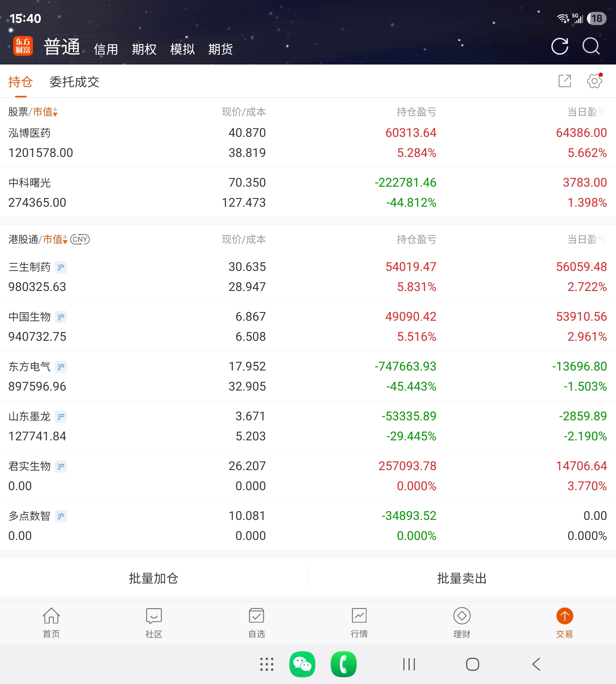Tap the 首页 home icon
Screen dimensions: 616x684
51,622
